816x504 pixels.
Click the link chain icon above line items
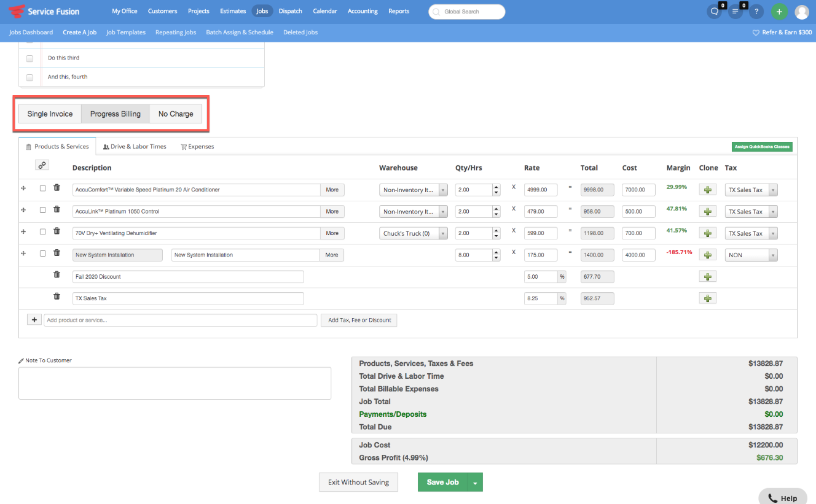click(42, 165)
